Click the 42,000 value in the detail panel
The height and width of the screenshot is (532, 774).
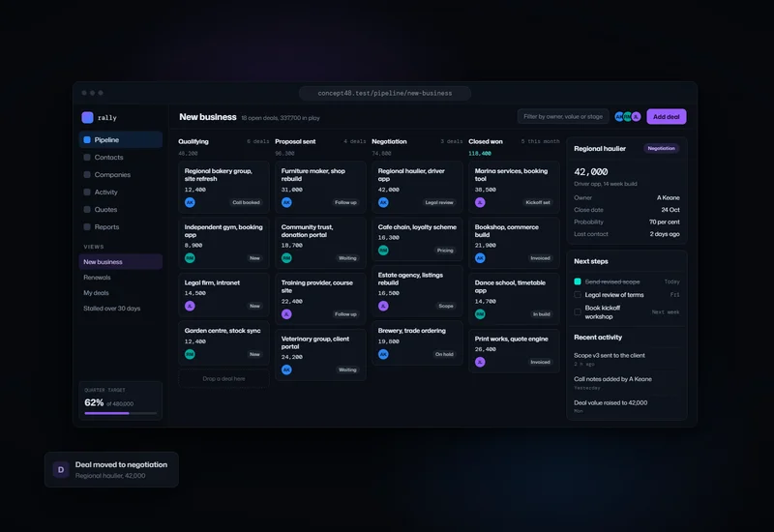[591, 172]
